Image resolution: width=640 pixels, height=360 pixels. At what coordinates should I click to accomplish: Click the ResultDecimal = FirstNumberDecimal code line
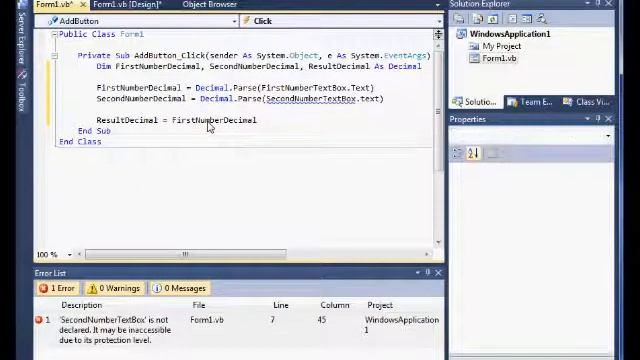pyautogui.click(x=176, y=120)
